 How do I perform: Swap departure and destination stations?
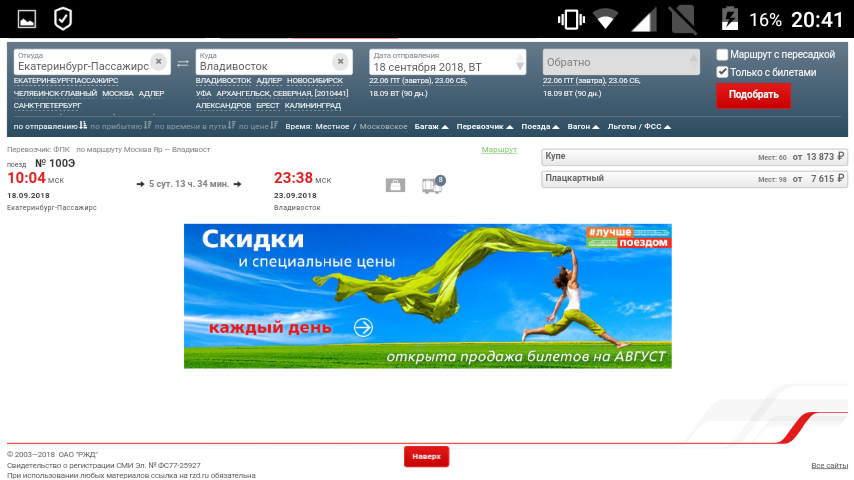(x=183, y=63)
